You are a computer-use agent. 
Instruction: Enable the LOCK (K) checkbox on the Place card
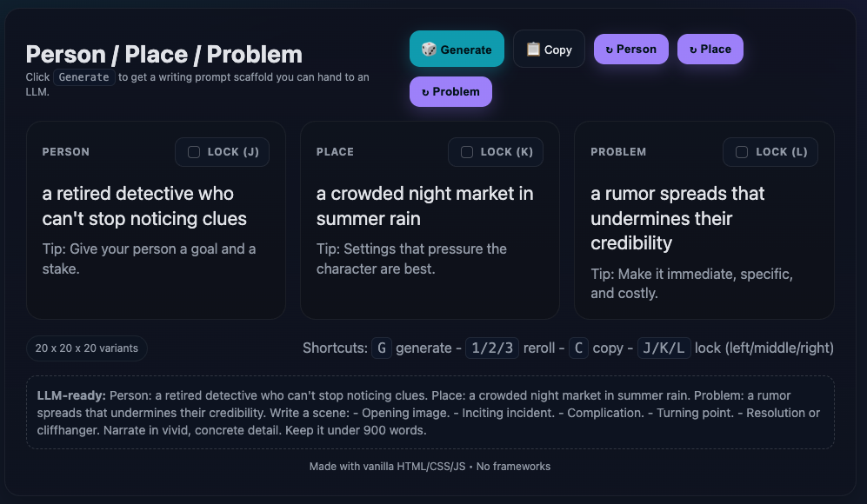(x=467, y=151)
